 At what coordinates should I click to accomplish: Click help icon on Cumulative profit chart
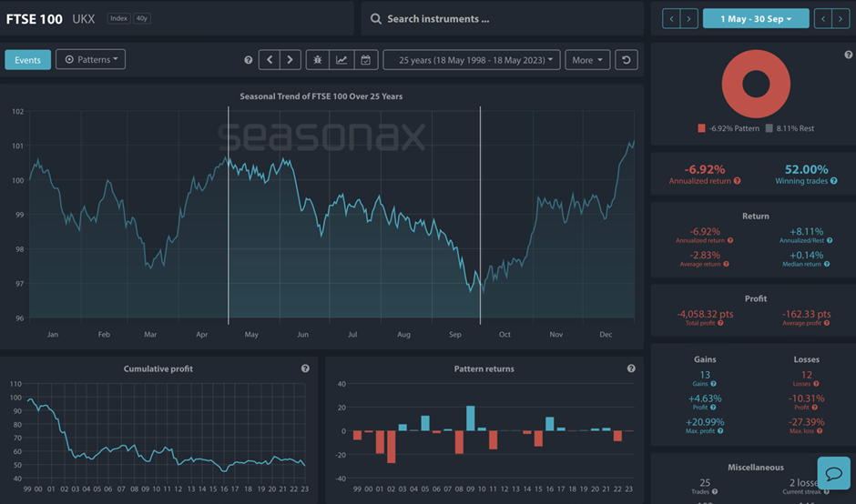(305, 368)
